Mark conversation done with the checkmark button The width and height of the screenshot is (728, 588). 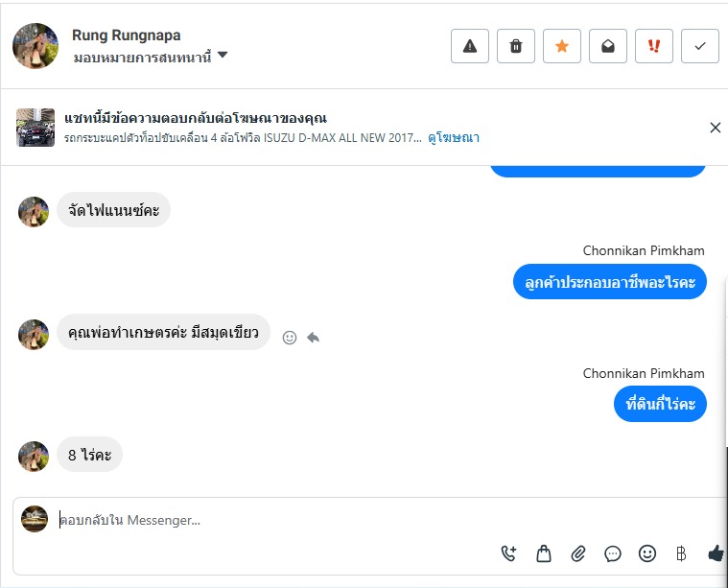coord(700,46)
